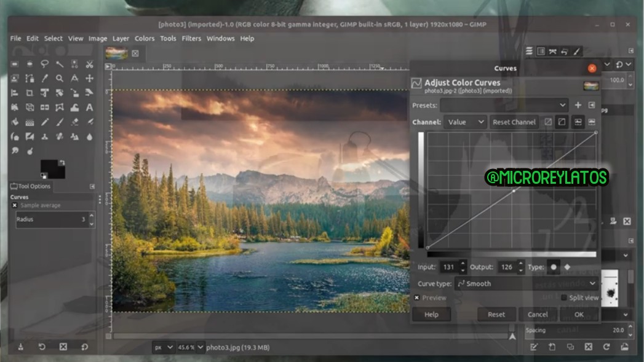The height and width of the screenshot is (362, 644).
Task: Open the Presets dropdown
Action: tap(504, 105)
